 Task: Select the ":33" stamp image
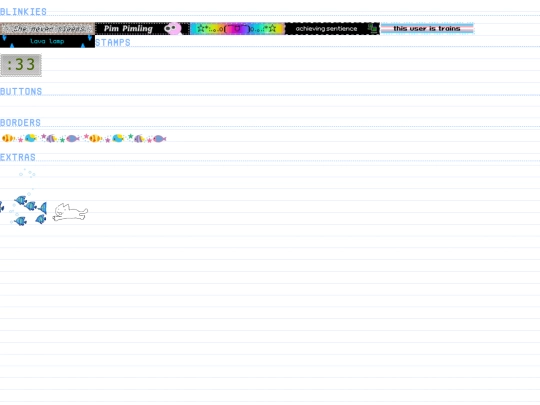21,65
